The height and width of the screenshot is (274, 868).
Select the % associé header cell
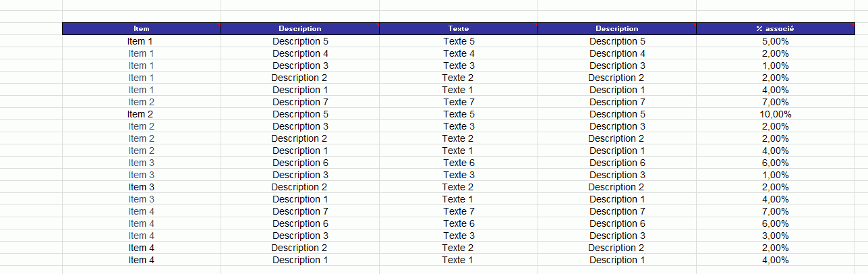(x=775, y=29)
